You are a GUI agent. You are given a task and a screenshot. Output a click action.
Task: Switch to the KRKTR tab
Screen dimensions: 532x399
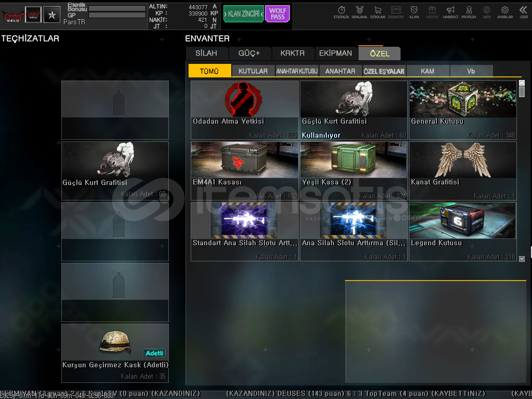[x=292, y=54]
